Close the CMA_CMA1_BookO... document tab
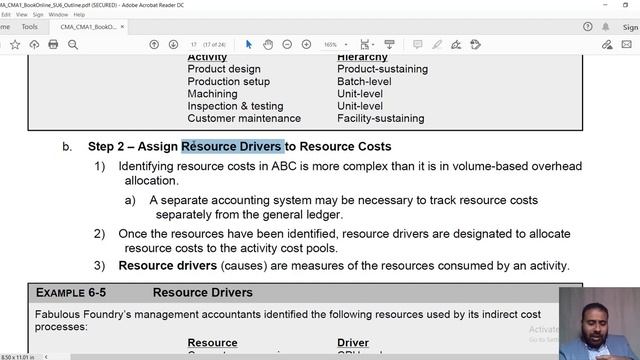 (122, 27)
